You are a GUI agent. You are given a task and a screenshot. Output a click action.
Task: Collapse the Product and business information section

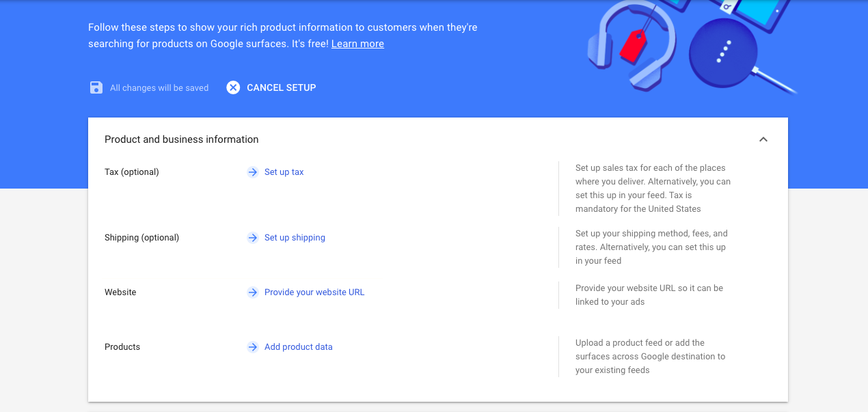(763, 139)
